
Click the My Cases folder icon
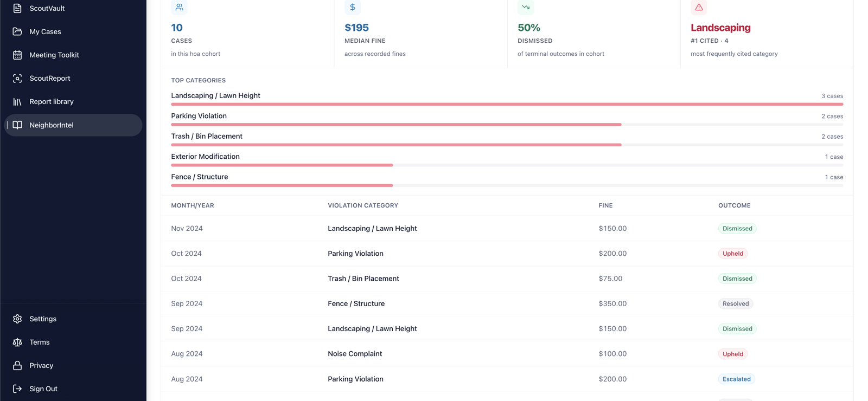[17, 31]
